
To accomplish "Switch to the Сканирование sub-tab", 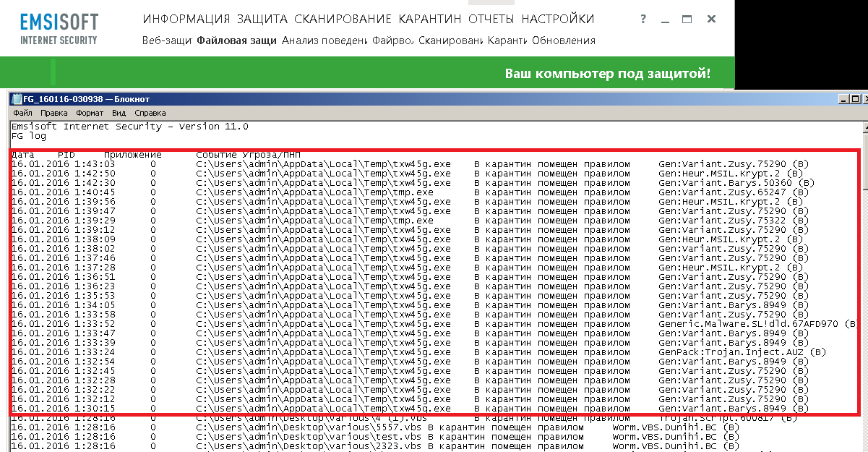I will 451,40.
